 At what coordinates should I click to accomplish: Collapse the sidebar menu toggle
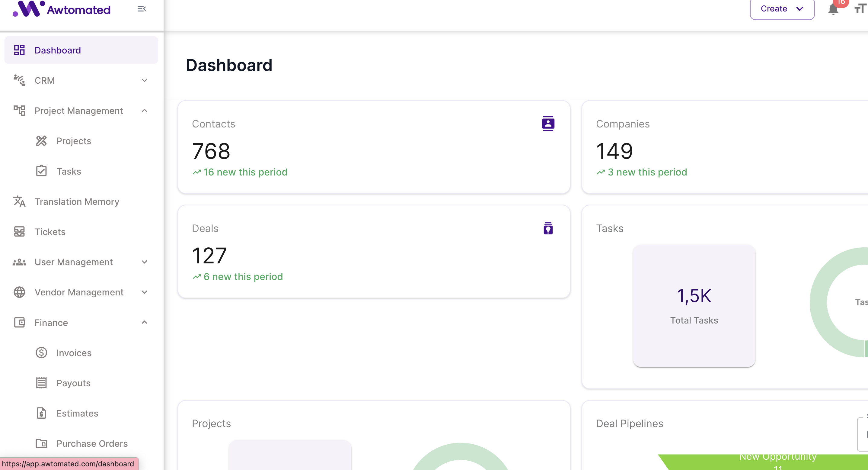tap(142, 9)
